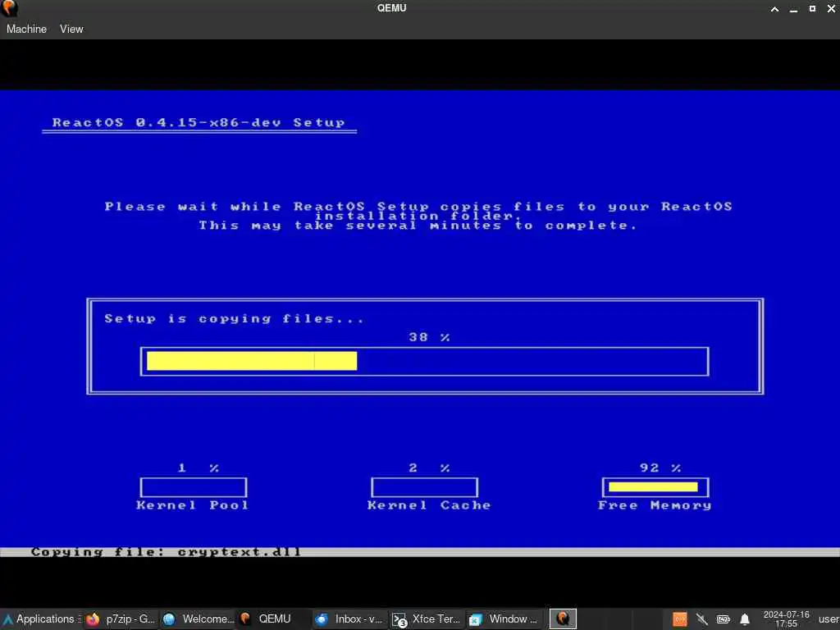Click the 'Setup is copying files...' text
The image size is (840, 630).
[x=234, y=319]
